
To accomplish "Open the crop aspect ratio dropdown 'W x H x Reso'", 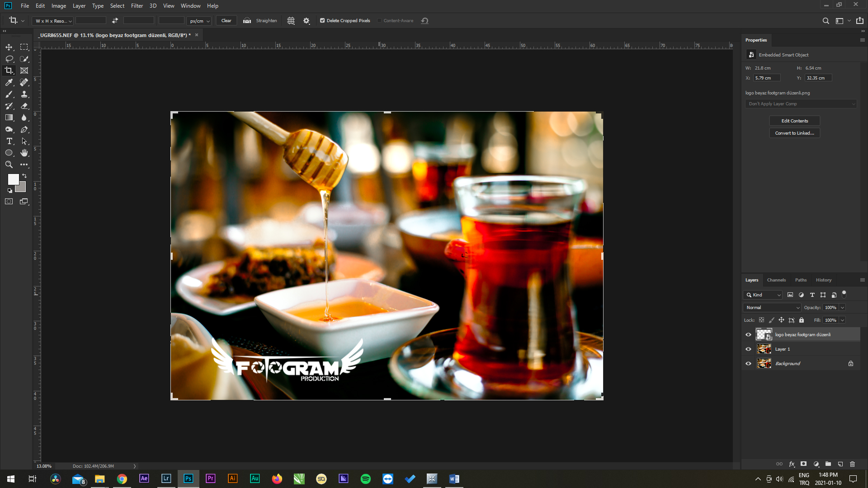I will (x=52, y=20).
